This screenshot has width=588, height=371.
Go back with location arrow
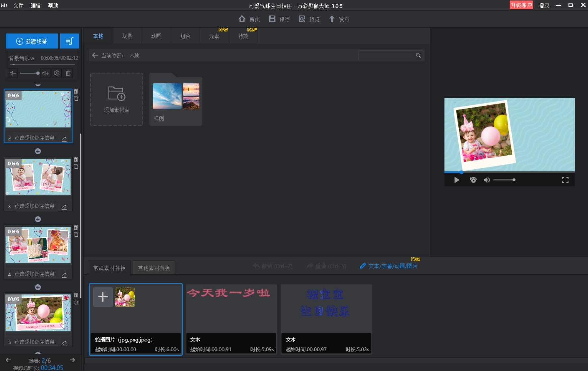point(95,55)
